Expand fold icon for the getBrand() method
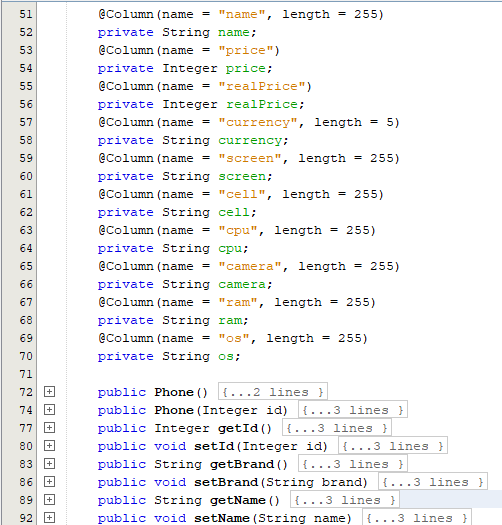The width and height of the screenshot is (502, 525). 49,464
